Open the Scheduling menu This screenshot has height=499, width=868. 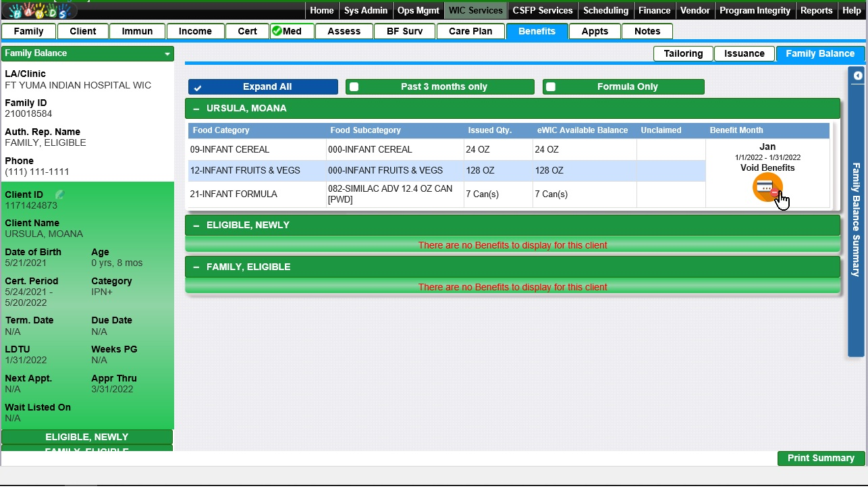click(605, 11)
